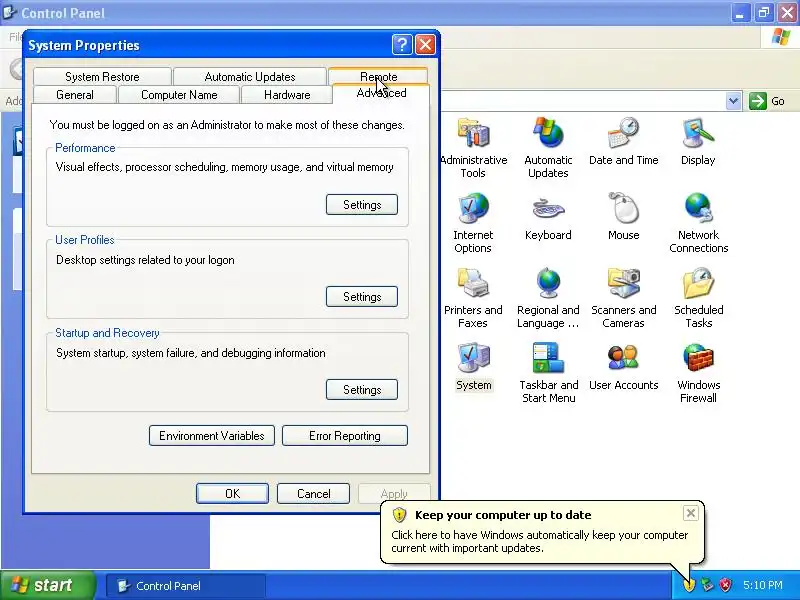Click the Environment Variables button

212,436
